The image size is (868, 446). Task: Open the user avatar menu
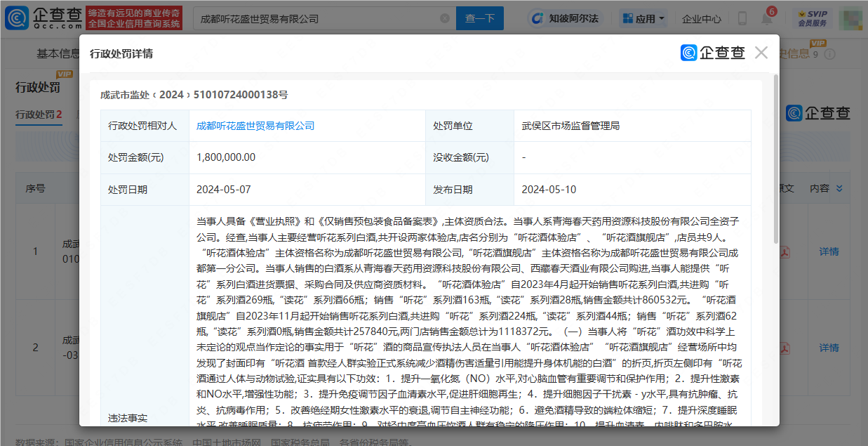click(x=850, y=19)
